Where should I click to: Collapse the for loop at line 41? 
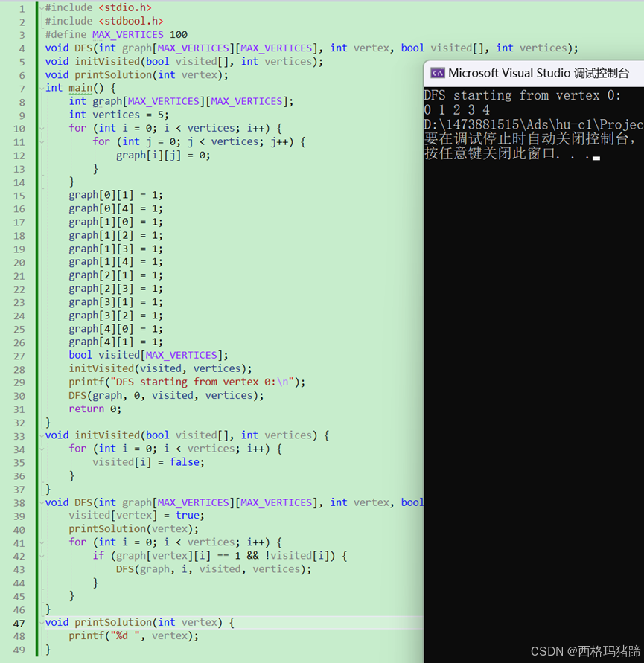42,542
